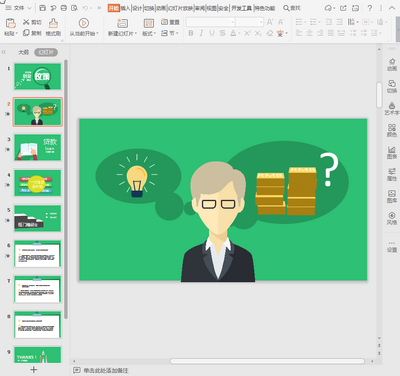Viewport: 400px width, 376px height.
Task: Click the superscript X² icon
Action: [247, 33]
